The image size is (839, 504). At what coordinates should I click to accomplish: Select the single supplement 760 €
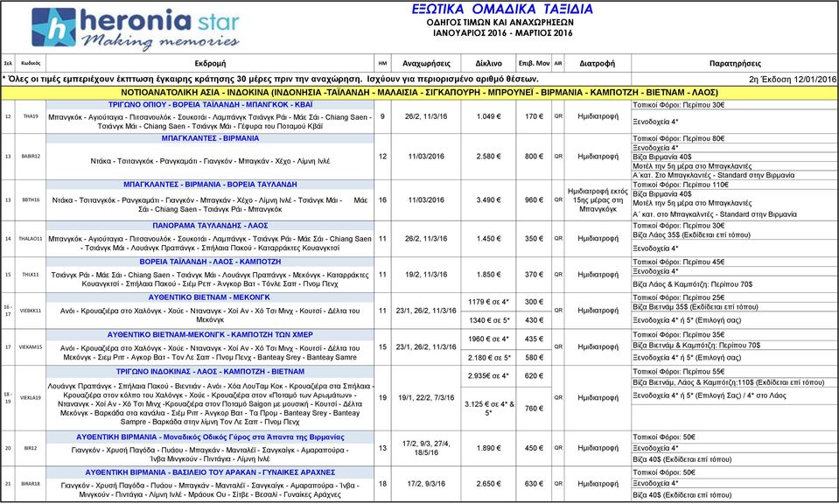tap(534, 409)
